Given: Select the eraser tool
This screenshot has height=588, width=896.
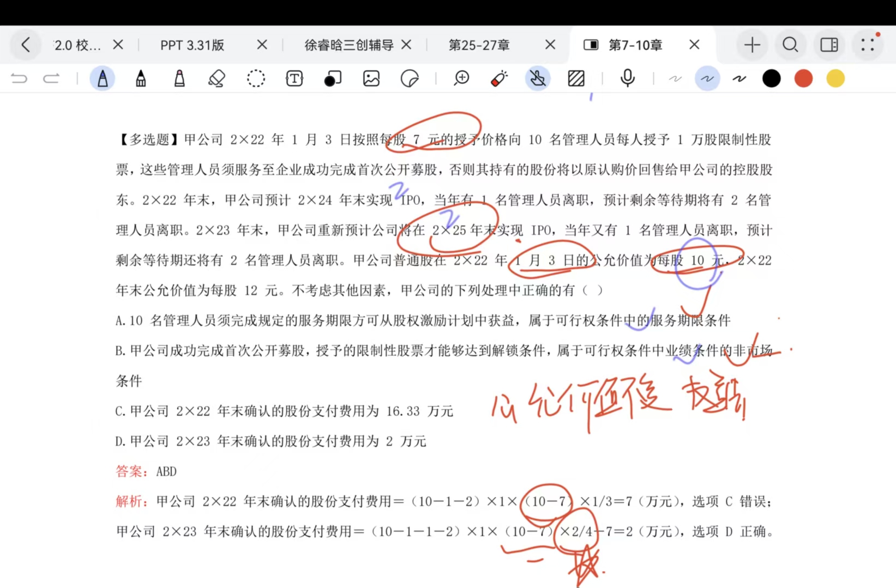Looking at the screenshot, I should (x=217, y=79).
